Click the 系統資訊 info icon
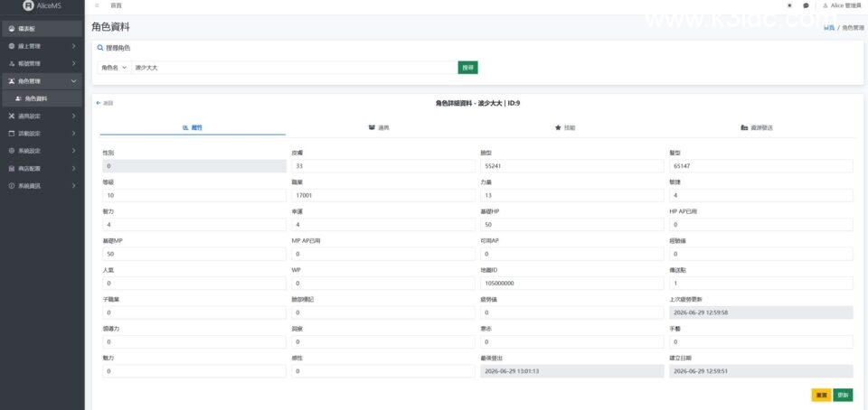This screenshot has height=410, width=868. [x=12, y=186]
